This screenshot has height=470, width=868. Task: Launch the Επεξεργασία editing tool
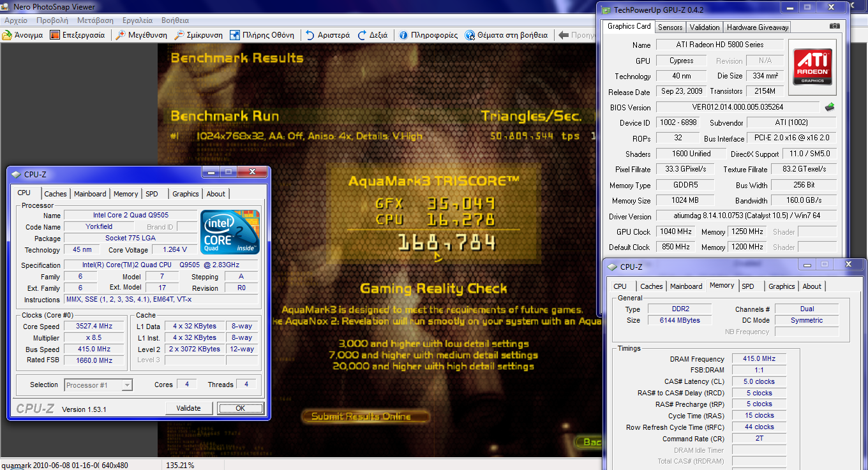click(x=77, y=35)
